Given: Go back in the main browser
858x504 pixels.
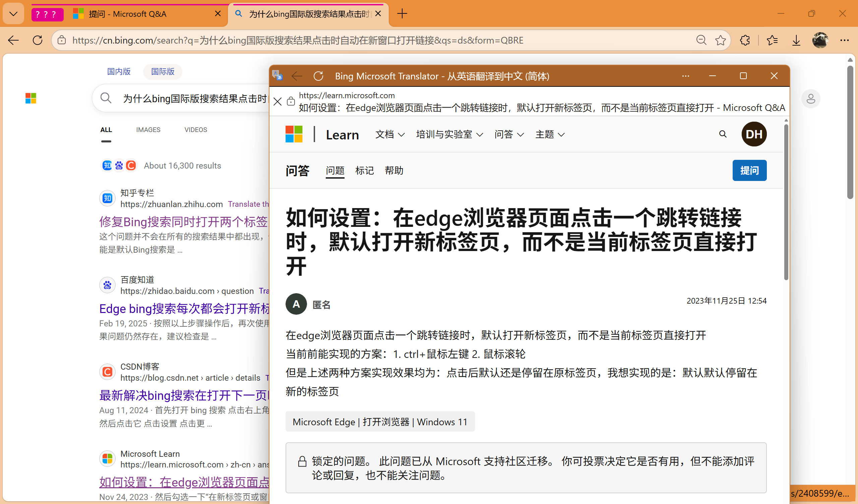Looking at the screenshot, I should [13, 40].
